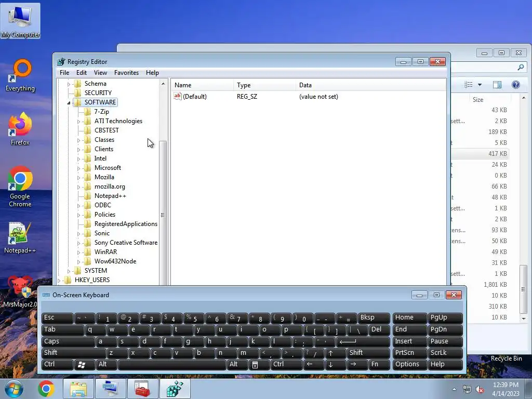Click the Windows Start orb
The height and width of the screenshot is (399, 532).
point(14,389)
